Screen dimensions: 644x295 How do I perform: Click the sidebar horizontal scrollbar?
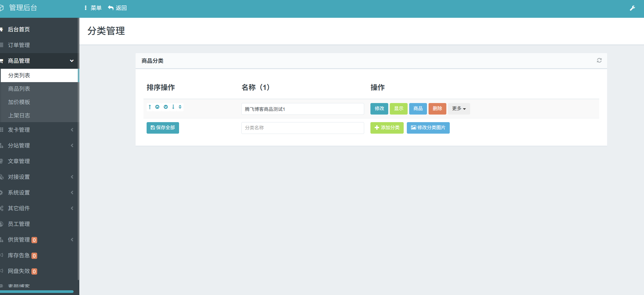(37, 291)
